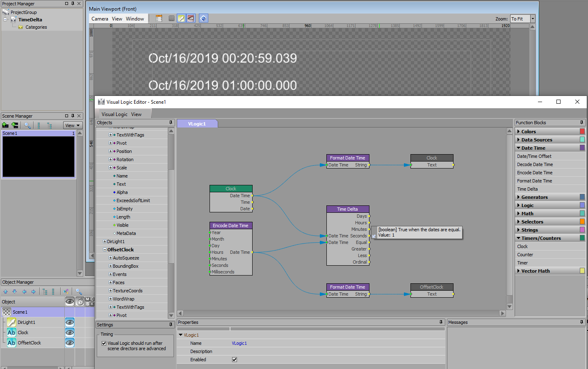The width and height of the screenshot is (588, 369).
Task: Select the Time Delta function block entry
Action: pyautogui.click(x=527, y=189)
